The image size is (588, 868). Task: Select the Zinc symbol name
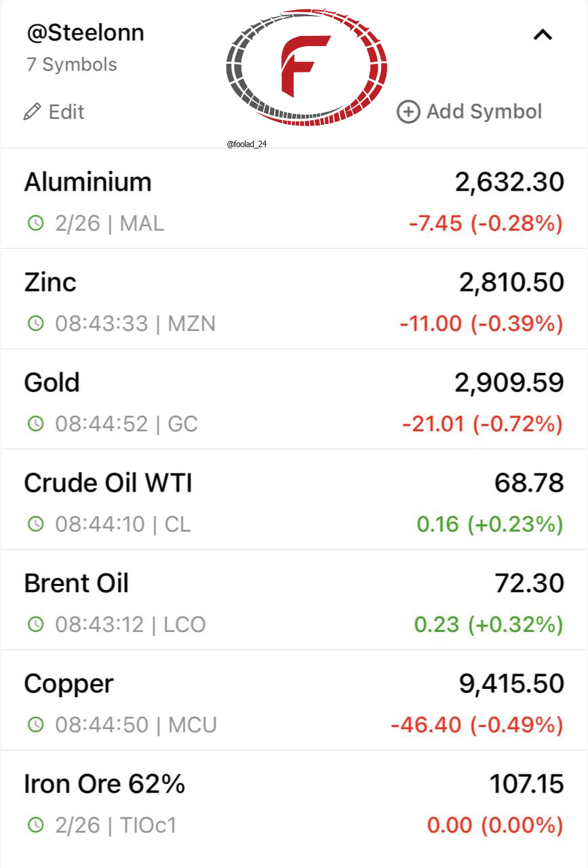(50, 282)
